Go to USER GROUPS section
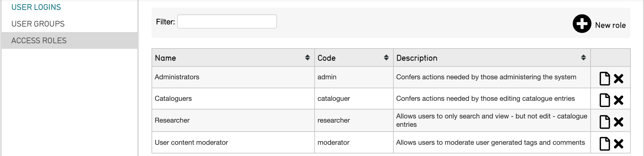Image resolution: width=644 pixels, height=156 pixels. 38,24
